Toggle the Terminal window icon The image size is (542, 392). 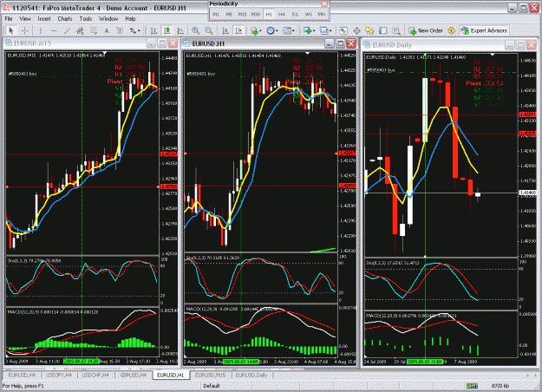(383, 30)
